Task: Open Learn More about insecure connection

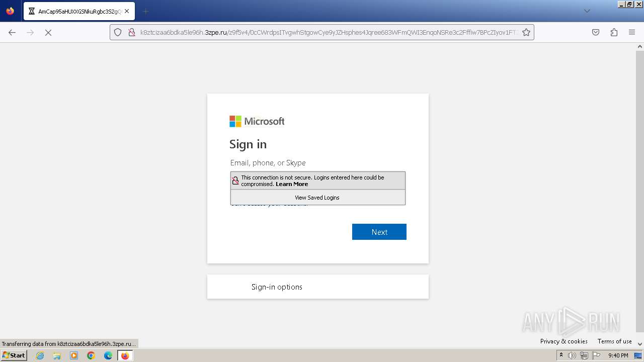Action: 292,184
